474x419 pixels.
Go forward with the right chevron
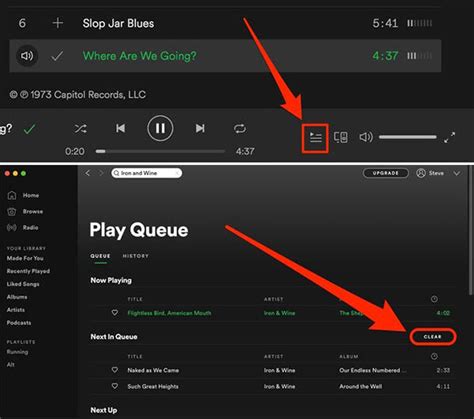pyautogui.click(x=101, y=173)
